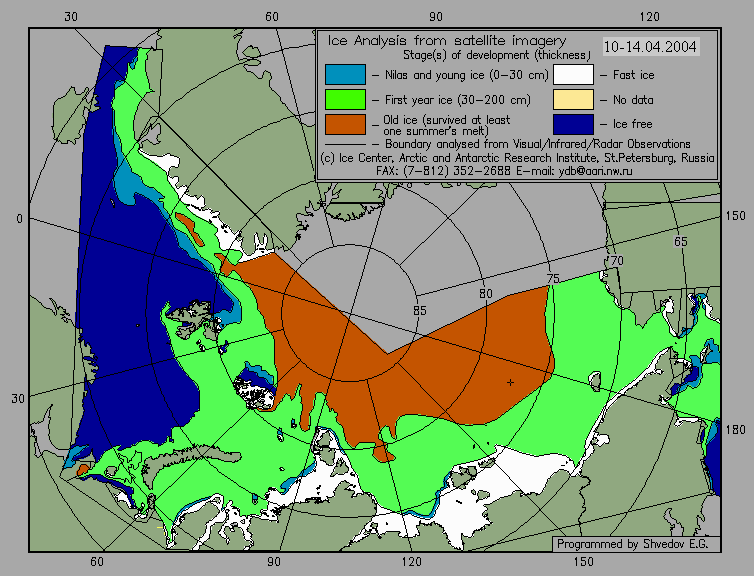The height and width of the screenshot is (576, 754).
Task: Click the Nilas and young ice blue swatch
Action: point(345,75)
